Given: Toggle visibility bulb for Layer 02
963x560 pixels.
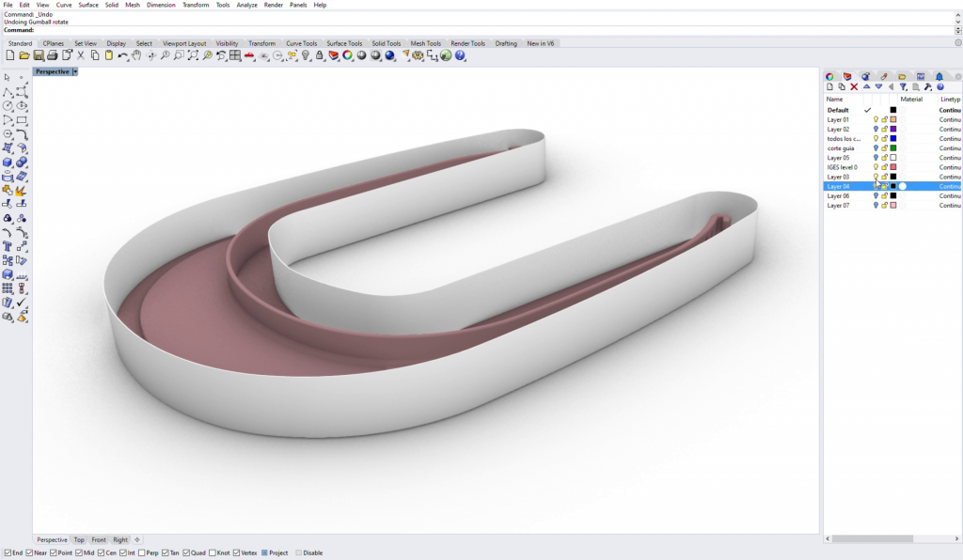Looking at the screenshot, I should coord(876,130).
